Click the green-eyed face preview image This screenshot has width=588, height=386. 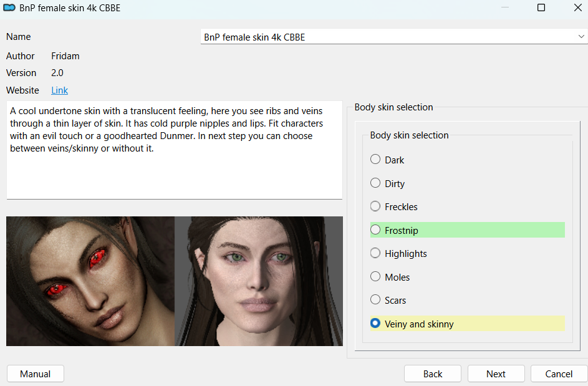click(259, 281)
